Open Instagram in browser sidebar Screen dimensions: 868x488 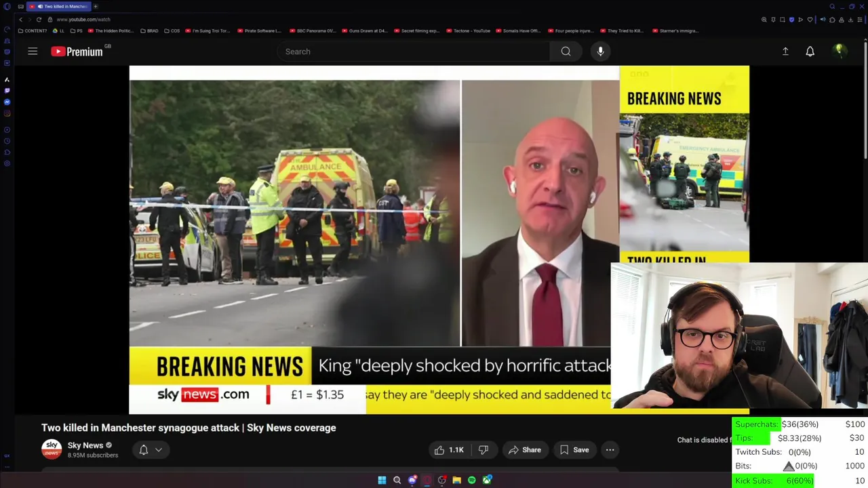tap(7, 113)
